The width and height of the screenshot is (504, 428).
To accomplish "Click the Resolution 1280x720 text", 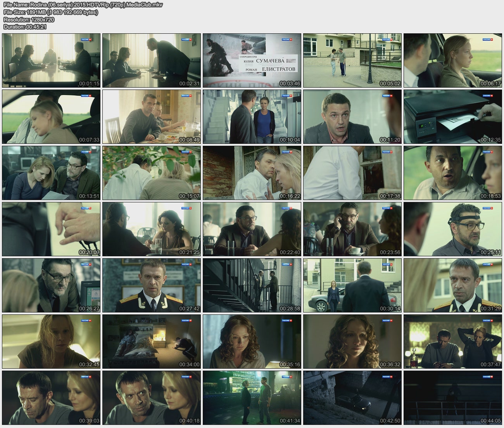I will click(x=29, y=20).
